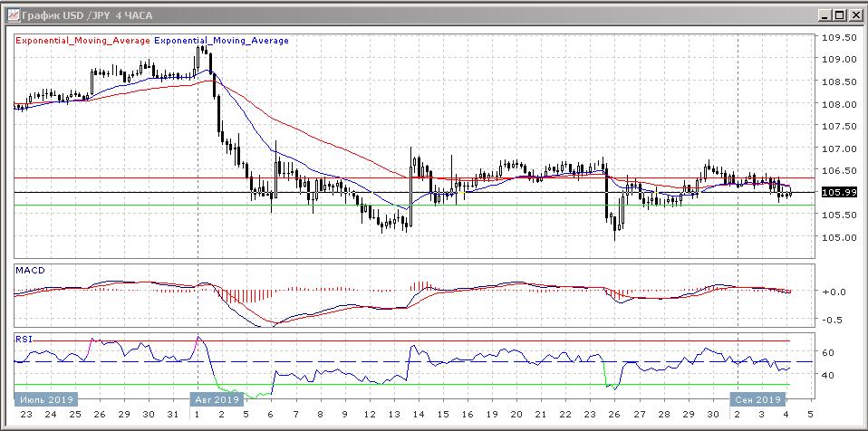Image resolution: width=868 pixels, height=431 pixels.
Task: Click the MACD indicator panel label
Action: [x=30, y=271]
